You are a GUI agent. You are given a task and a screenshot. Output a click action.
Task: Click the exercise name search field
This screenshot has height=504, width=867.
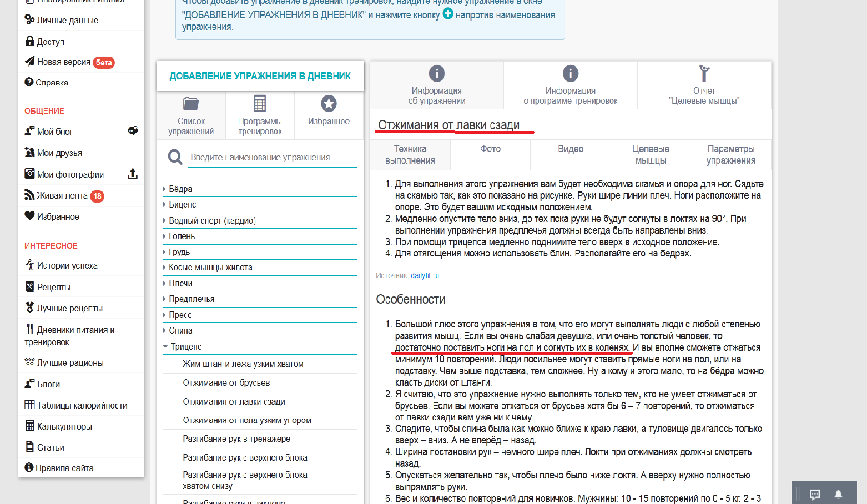pyautogui.click(x=272, y=158)
